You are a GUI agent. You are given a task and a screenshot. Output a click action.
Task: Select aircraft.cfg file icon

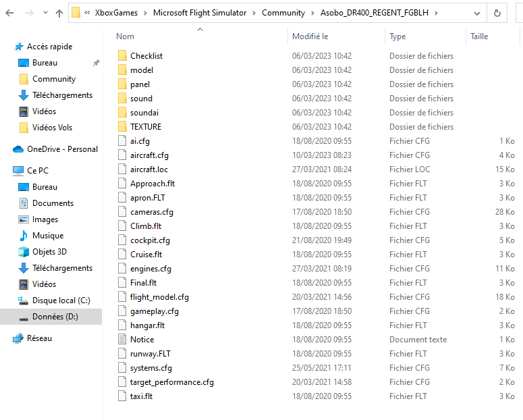122,155
